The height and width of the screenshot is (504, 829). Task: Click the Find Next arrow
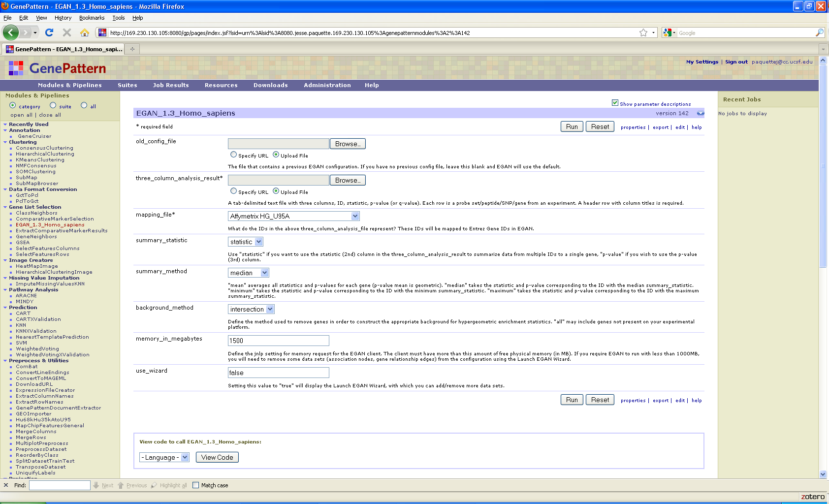pyautogui.click(x=96, y=485)
